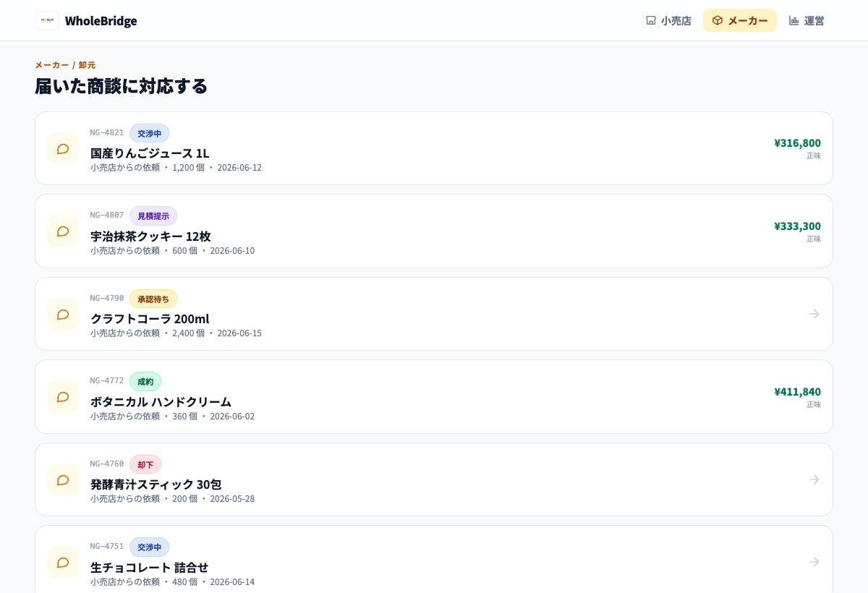Switch to 小売店 tab

[668, 20]
